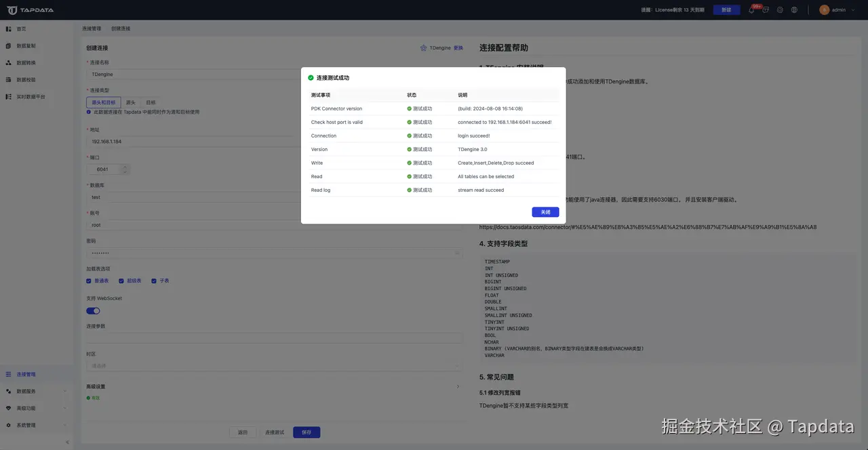The image size is (868, 450).
Task: Expand the 系统管理 sidebar submenu arrow
Action: coord(65,425)
